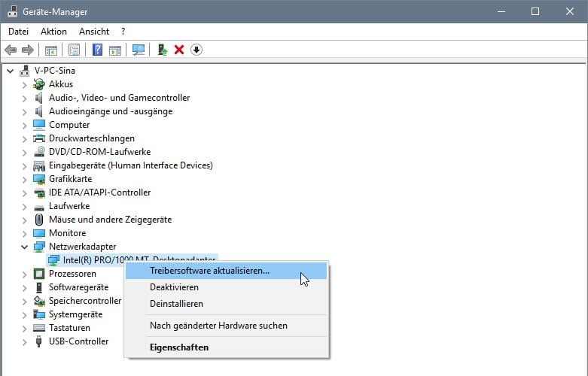The image size is (588, 376).
Task: Select the V-PC-Sina computer icon
Action: coord(25,71)
